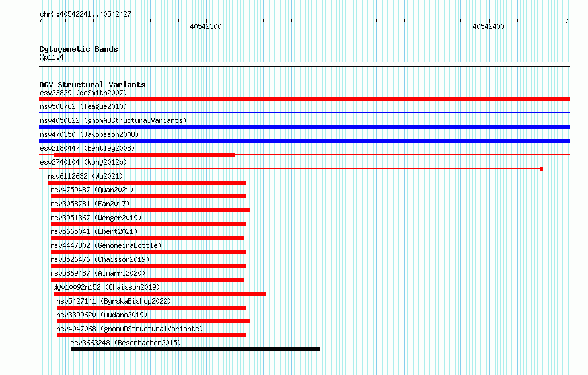Open the nsv3951367 (Wenger2019) label
This screenshot has height=375, width=588.
[96, 218]
